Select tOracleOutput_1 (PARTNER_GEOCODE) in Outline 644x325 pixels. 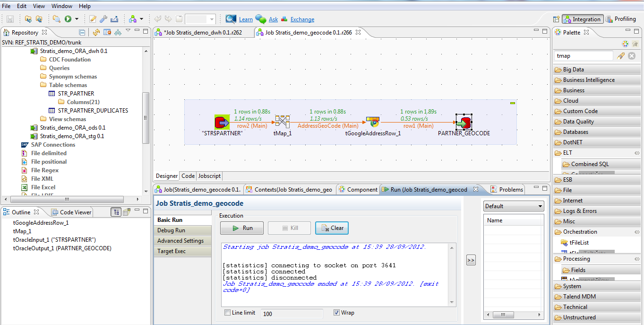62,248
